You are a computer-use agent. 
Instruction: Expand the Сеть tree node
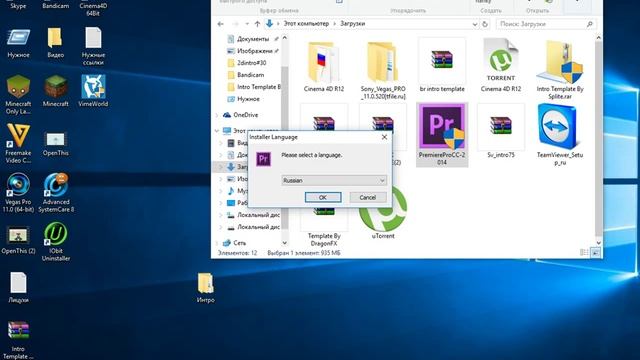tap(216, 243)
